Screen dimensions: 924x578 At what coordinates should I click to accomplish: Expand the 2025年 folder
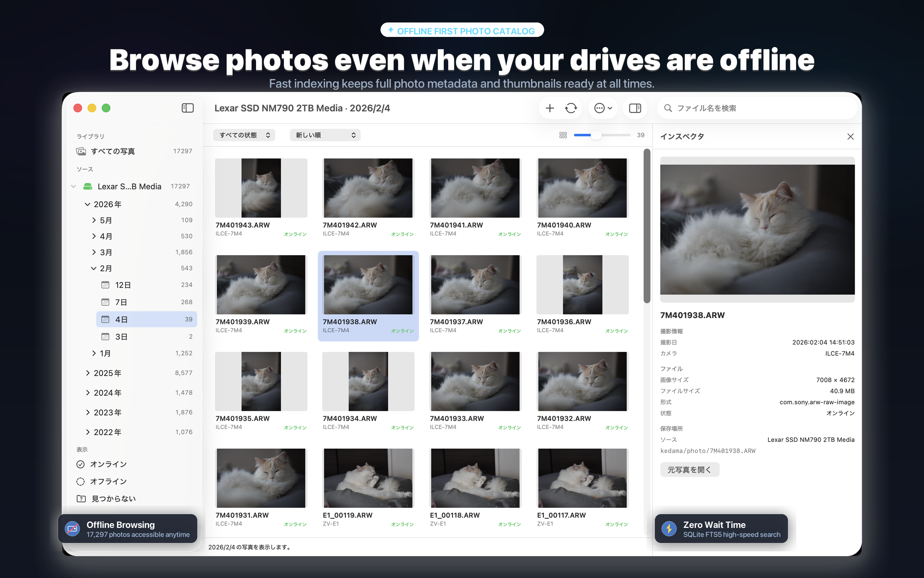88,373
